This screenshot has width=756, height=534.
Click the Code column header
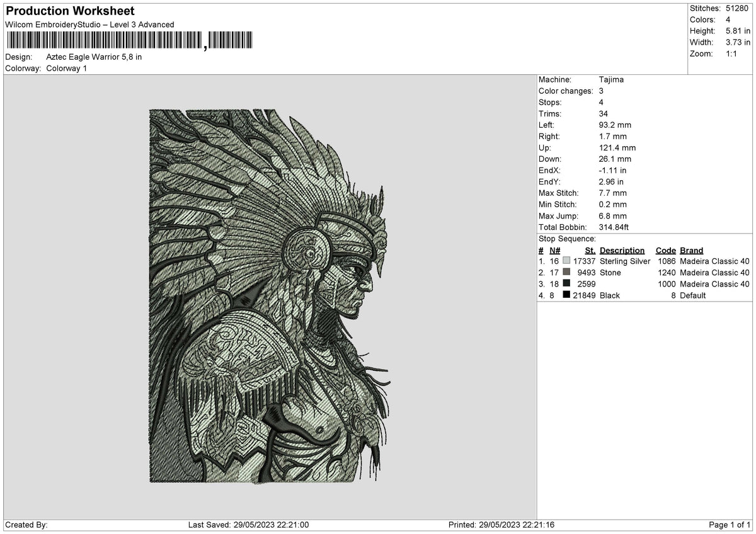pyautogui.click(x=665, y=251)
